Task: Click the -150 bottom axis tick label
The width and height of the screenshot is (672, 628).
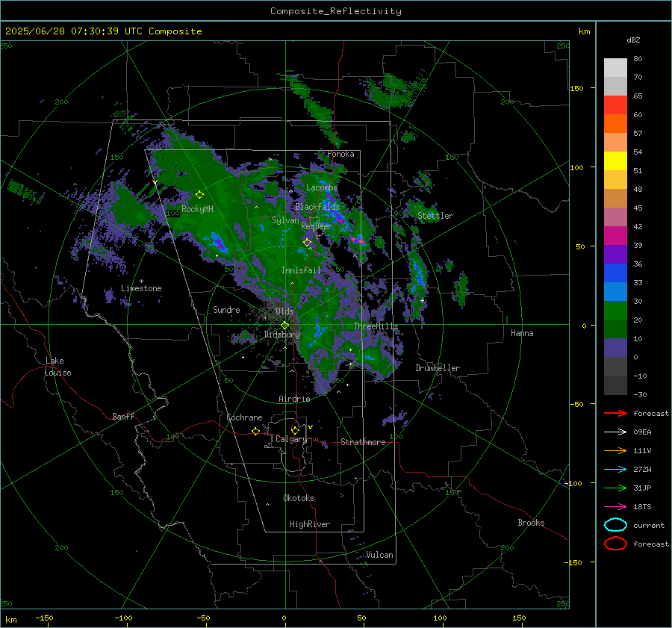Action: [x=44, y=618]
